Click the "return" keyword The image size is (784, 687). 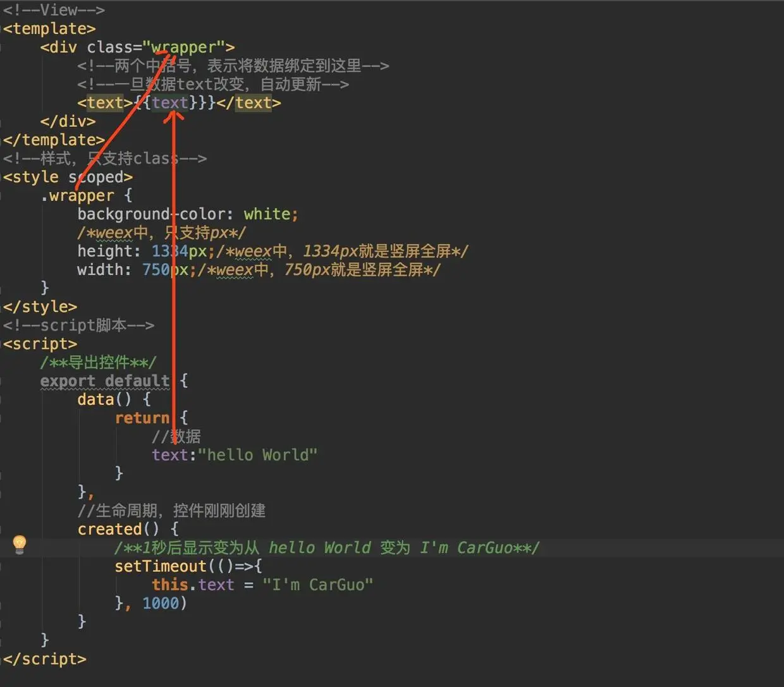142,418
